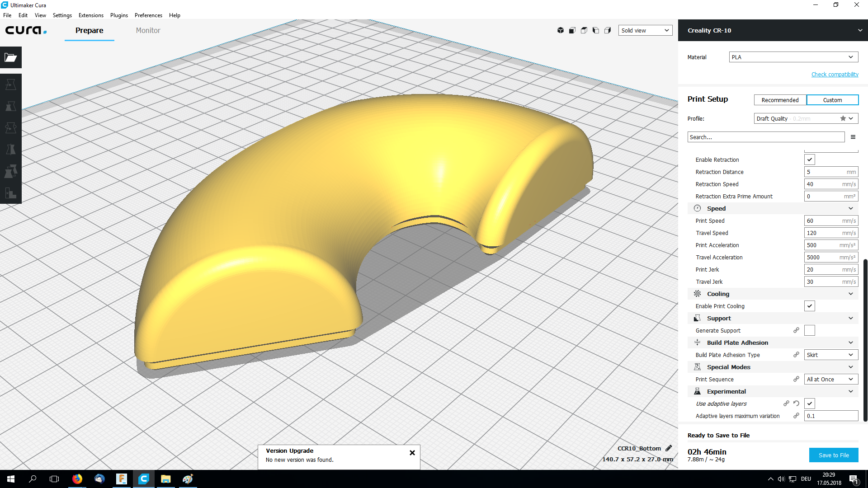This screenshot has height=488, width=868.
Task: Open the Extensions menu
Action: pyautogui.click(x=91, y=15)
